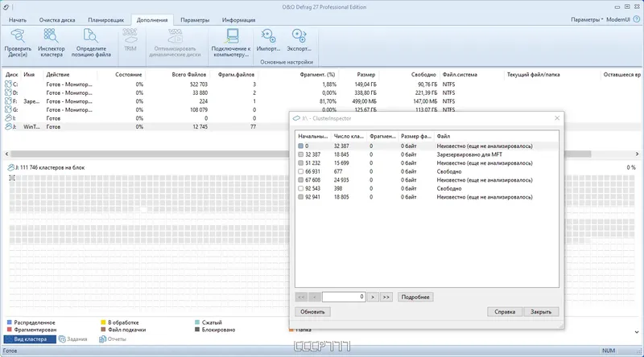
Task: Click the J: drive icon above cluster map
Action: [11, 167]
